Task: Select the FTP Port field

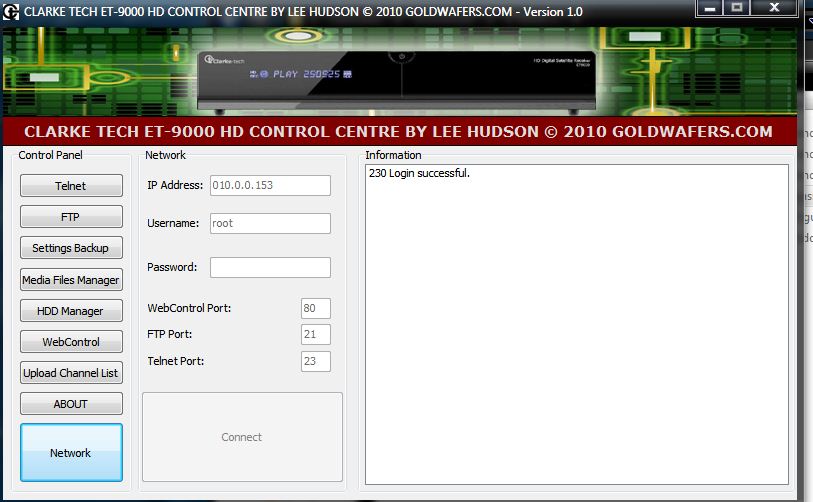Action: click(x=316, y=334)
